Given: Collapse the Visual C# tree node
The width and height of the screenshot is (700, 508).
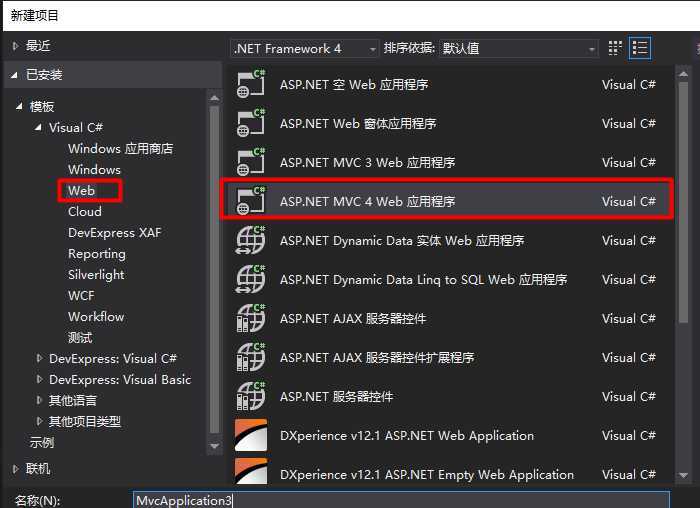Looking at the screenshot, I should [x=38, y=127].
